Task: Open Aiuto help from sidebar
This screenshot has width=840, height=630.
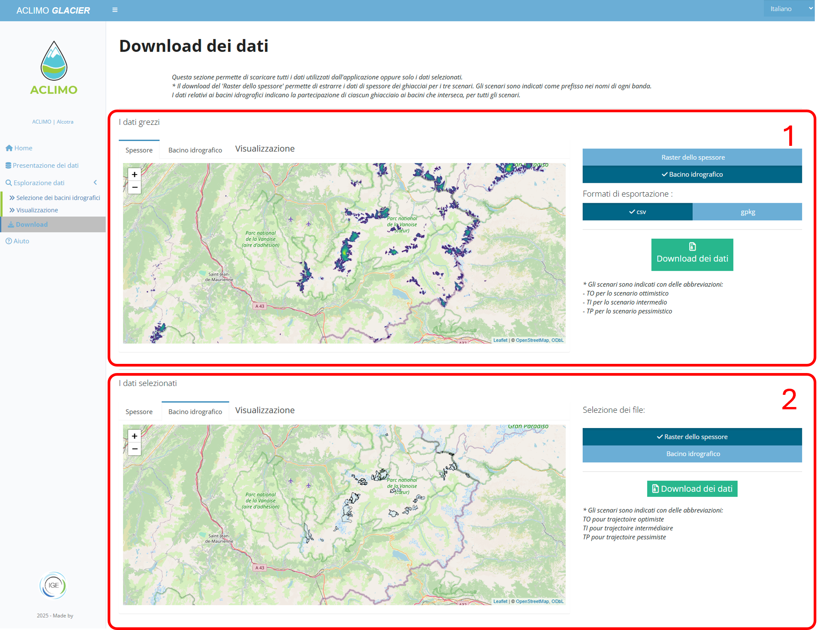Action: point(21,241)
